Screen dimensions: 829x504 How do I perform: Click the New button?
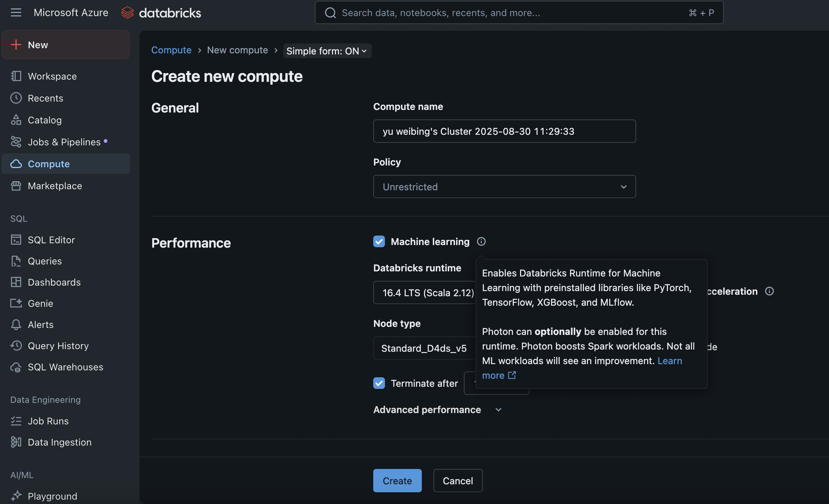66,45
